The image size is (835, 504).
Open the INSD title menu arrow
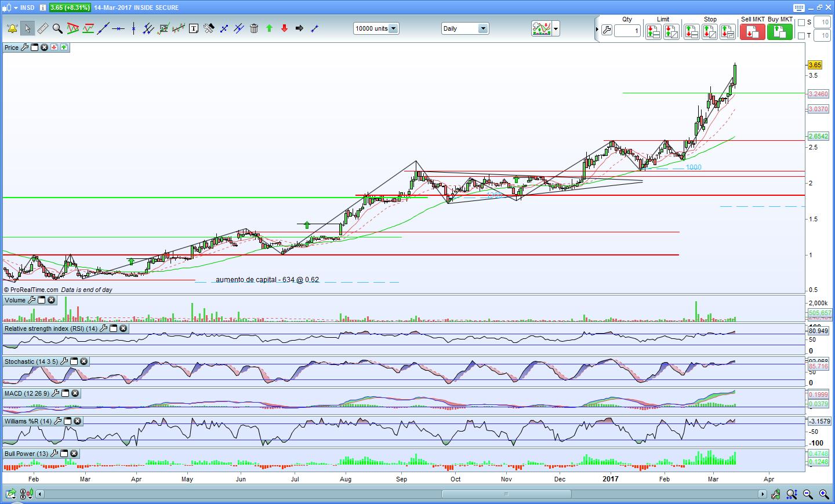tap(16, 8)
